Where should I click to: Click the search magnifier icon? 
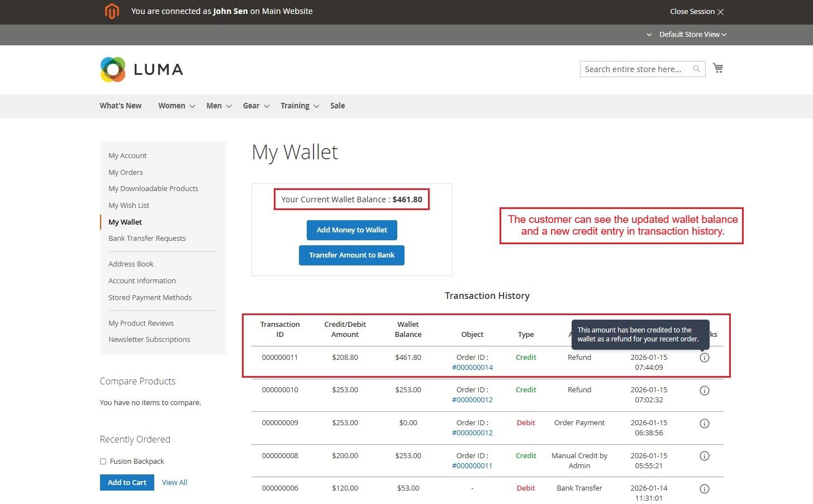point(696,69)
